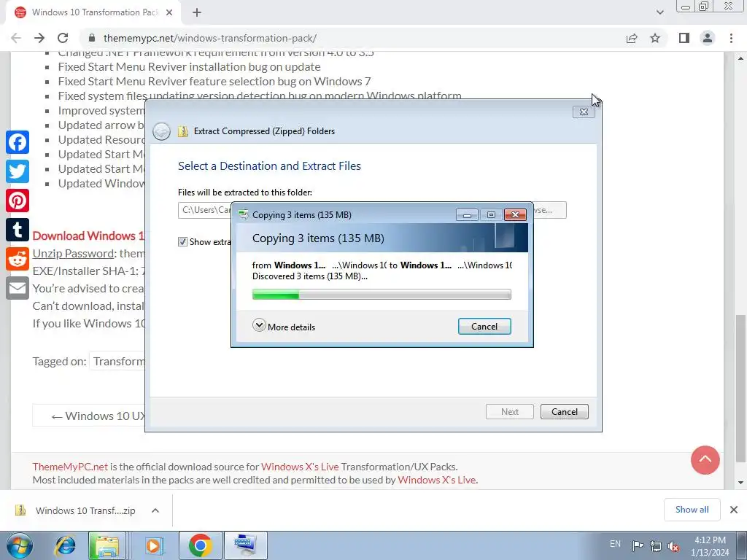Bookmark this page with the star icon
This screenshot has height=560, width=747.
655,38
